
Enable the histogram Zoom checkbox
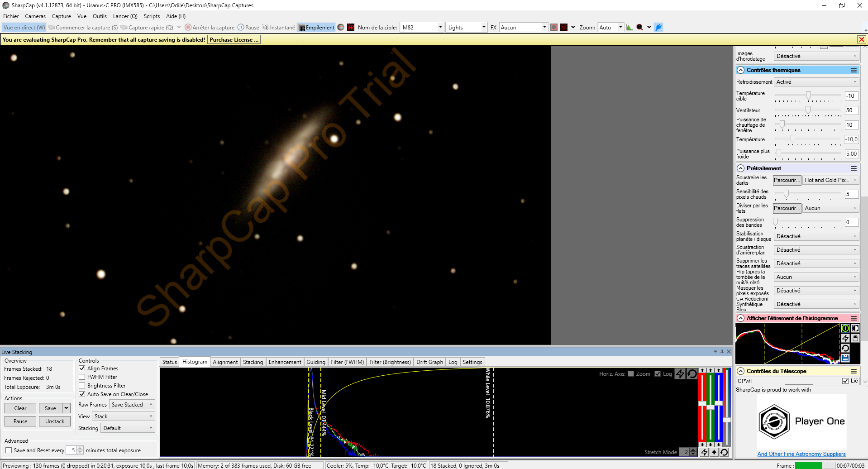tap(631, 374)
